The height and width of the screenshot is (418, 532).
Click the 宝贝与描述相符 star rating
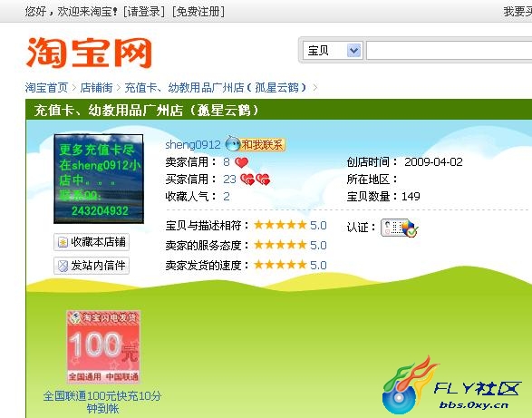280,225
